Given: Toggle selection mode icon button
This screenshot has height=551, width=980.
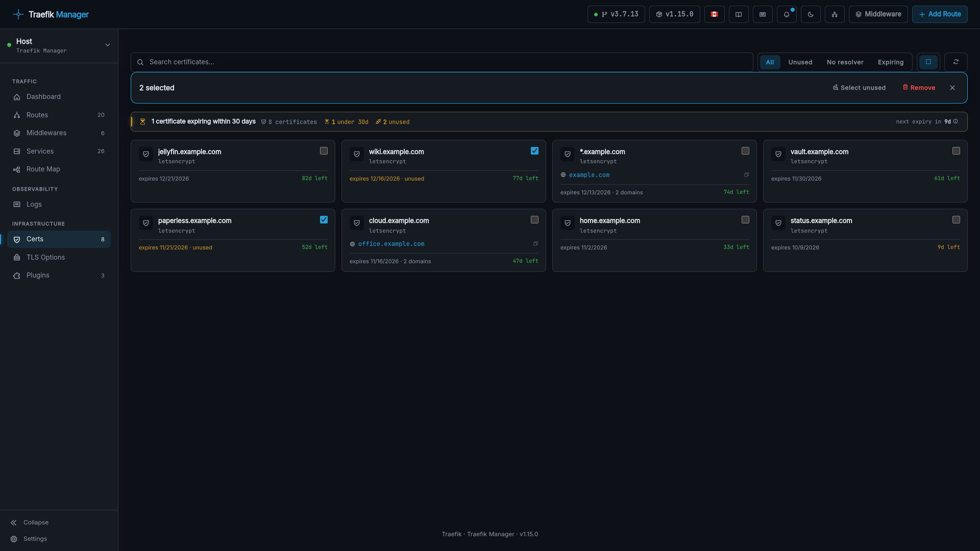Looking at the screenshot, I should click(928, 62).
